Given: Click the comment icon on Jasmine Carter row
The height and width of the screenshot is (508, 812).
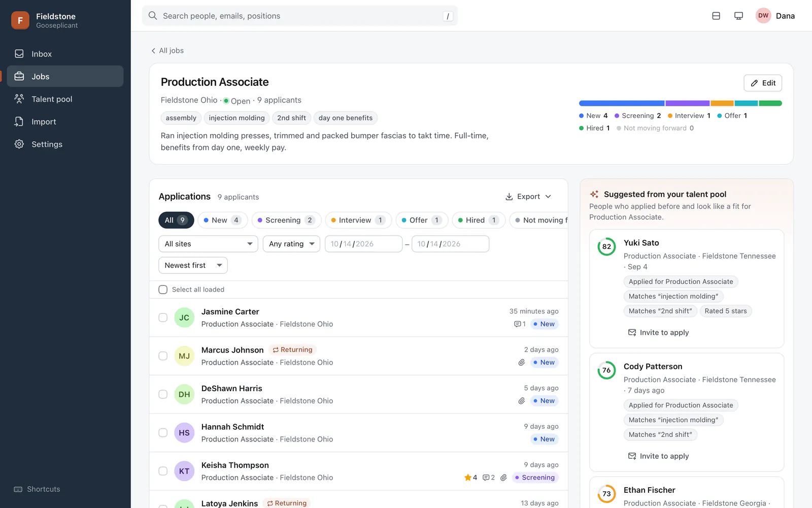Looking at the screenshot, I should pyautogui.click(x=517, y=324).
